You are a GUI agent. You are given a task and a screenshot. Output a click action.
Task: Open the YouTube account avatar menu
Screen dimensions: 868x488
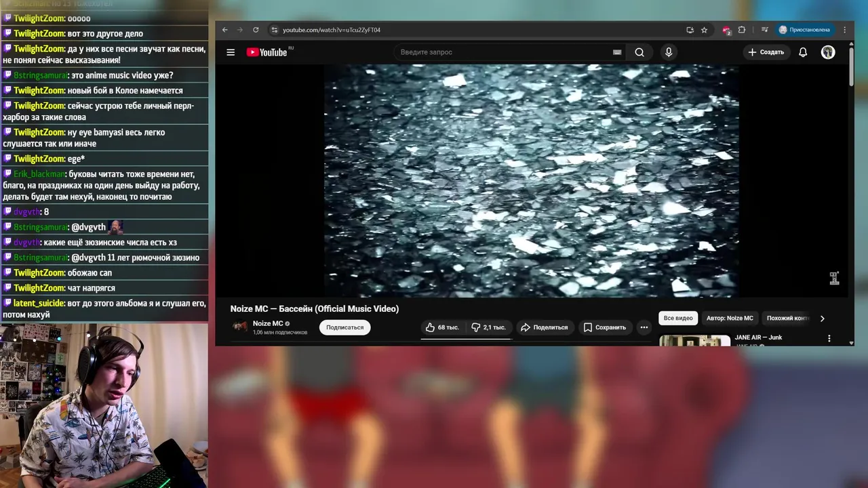[828, 52]
